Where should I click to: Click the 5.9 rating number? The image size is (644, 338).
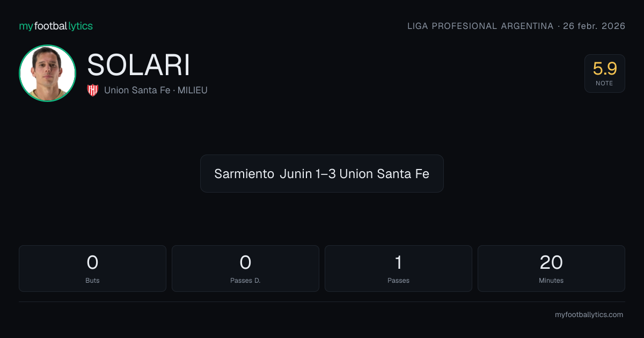tap(605, 69)
